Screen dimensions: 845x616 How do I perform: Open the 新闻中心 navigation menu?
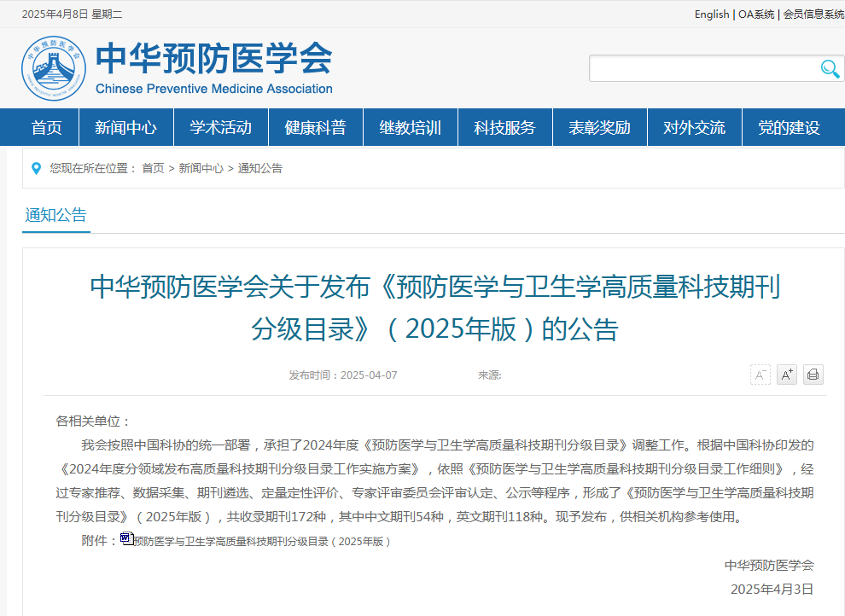click(x=125, y=128)
